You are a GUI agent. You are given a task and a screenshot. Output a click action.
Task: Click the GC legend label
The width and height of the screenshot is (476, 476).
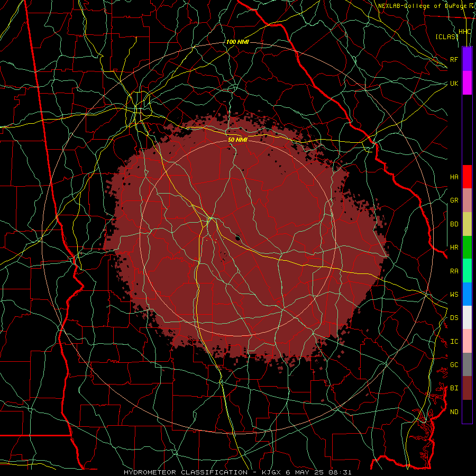tap(454, 365)
